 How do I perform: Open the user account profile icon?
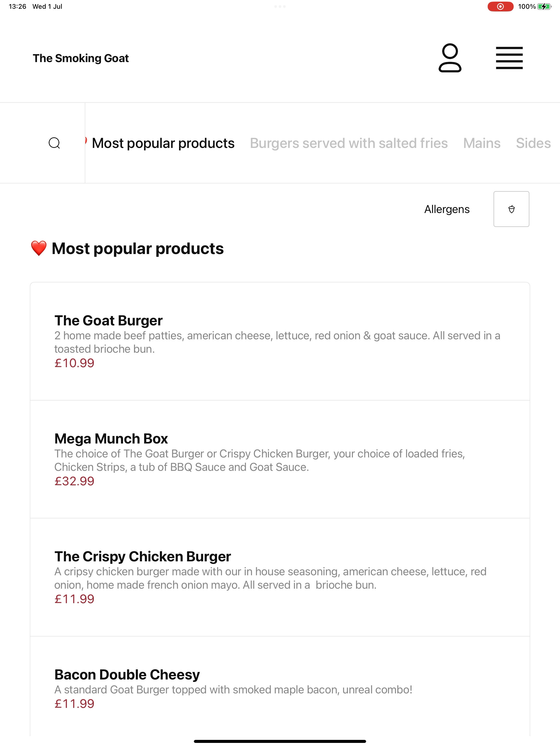[x=450, y=58]
